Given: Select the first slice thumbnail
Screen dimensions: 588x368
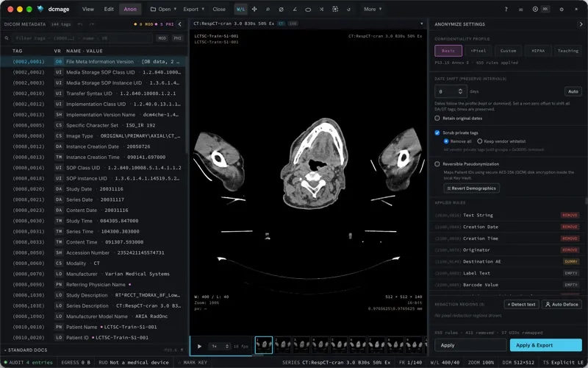Looking at the screenshot, I should click(264, 345).
